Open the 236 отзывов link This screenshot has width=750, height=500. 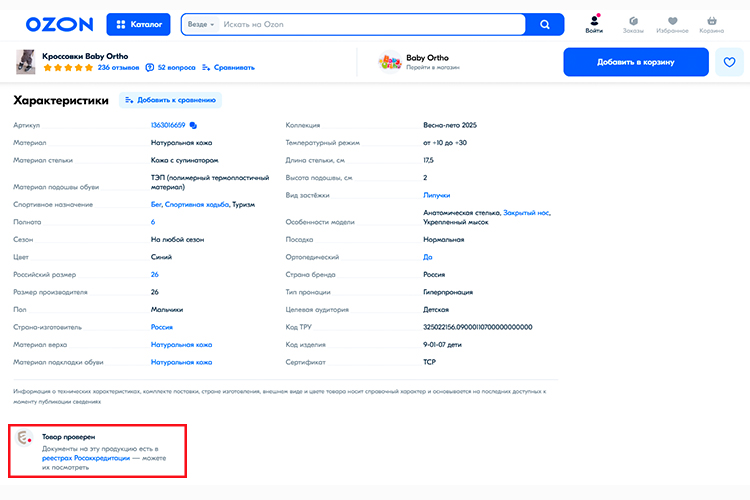(118, 67)
